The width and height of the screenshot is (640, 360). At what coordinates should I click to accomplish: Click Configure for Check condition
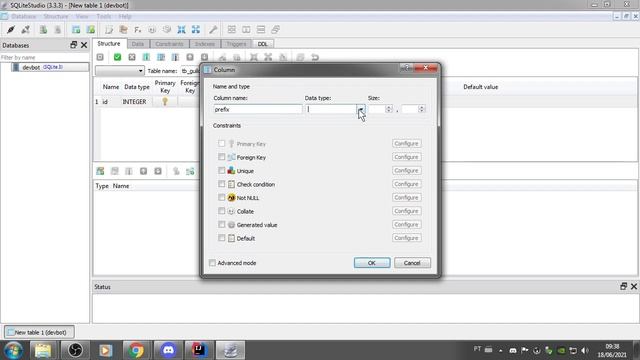(407, 184)
